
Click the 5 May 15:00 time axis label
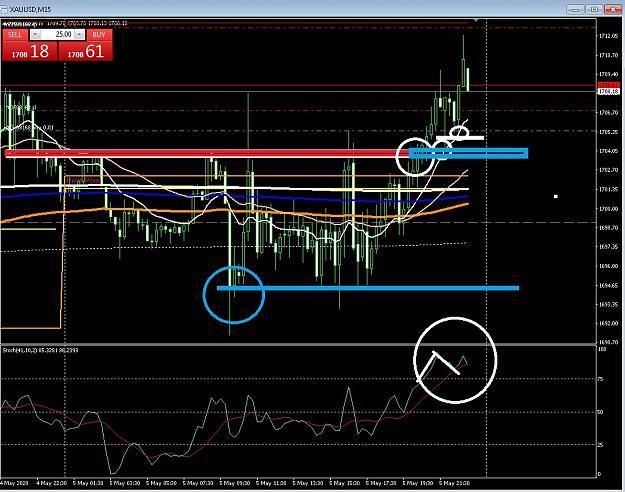344,483
